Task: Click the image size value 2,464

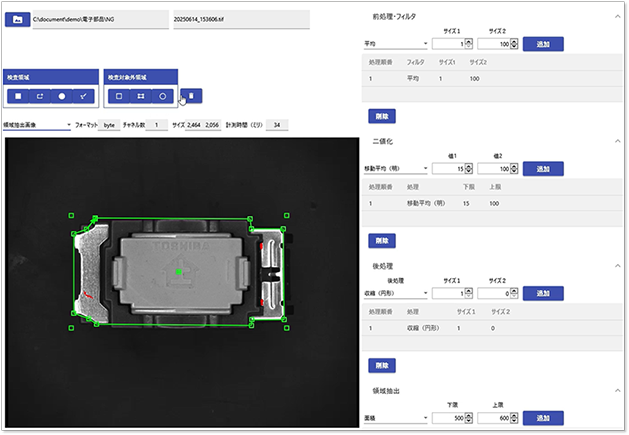Action: (194, 125)
